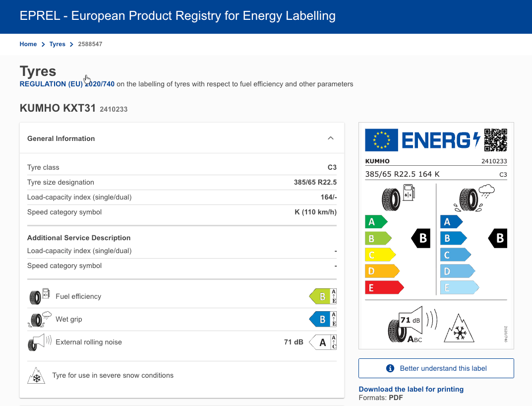
Task: Click the KUMHO brand name on energy label
Action: pos(377,161)
